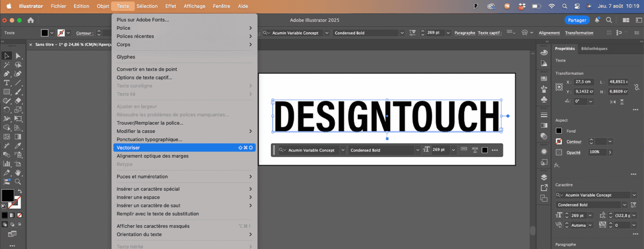Enable Draw Behind mode

12,224
